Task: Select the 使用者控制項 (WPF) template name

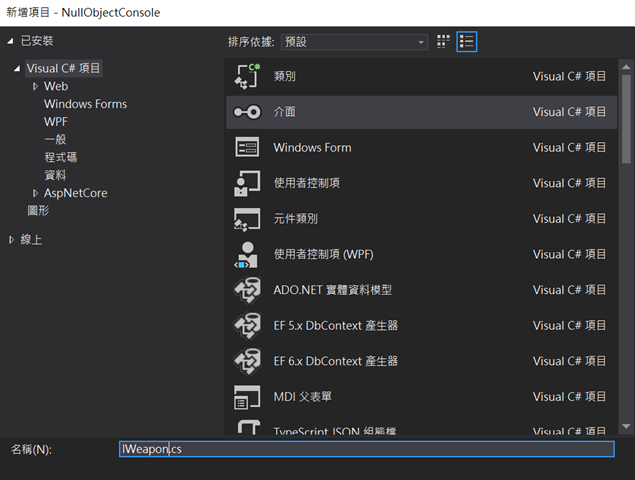Action: point(324,254)
